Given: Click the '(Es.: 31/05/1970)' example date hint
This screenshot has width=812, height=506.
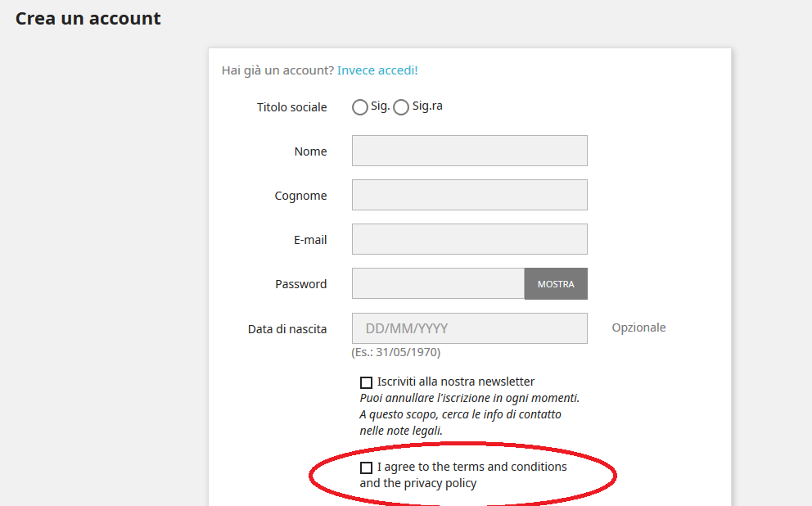Looking at the screenshot, I should point(396,352).
